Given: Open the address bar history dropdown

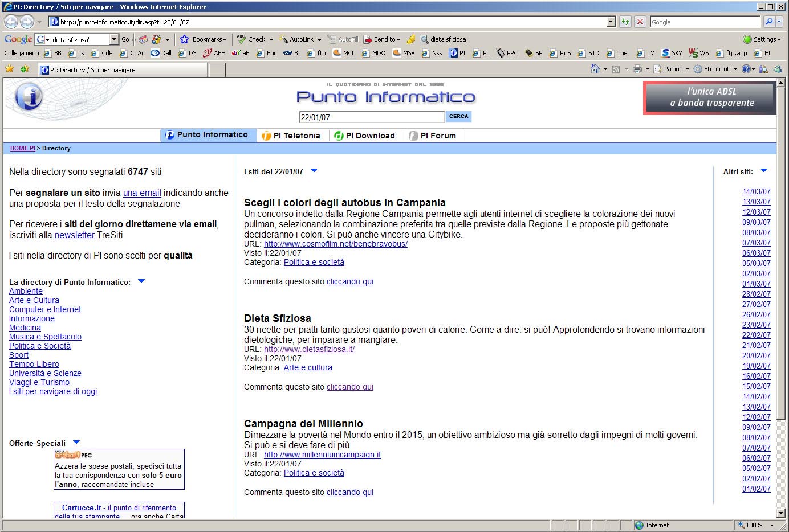Looking at the screenshot, I should coord(611,22).
